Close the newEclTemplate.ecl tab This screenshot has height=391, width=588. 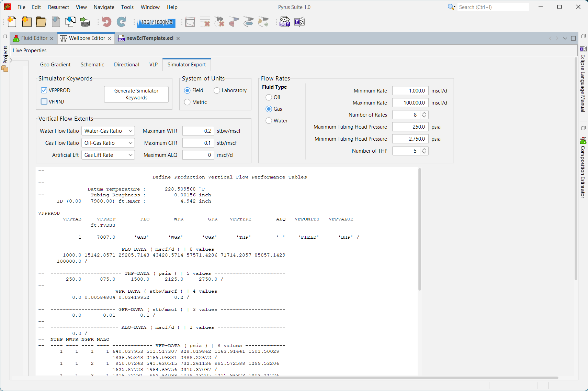[178, 39]
